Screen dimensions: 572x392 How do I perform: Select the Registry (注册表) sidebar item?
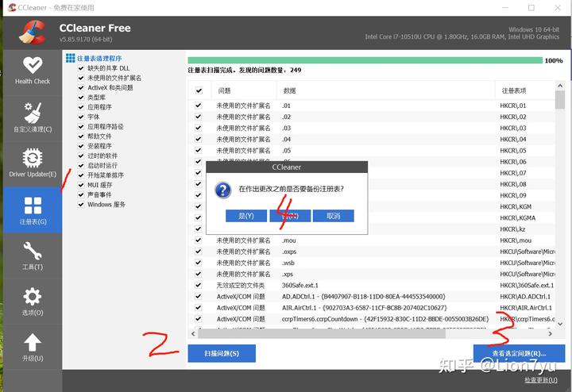click(33, 210)
